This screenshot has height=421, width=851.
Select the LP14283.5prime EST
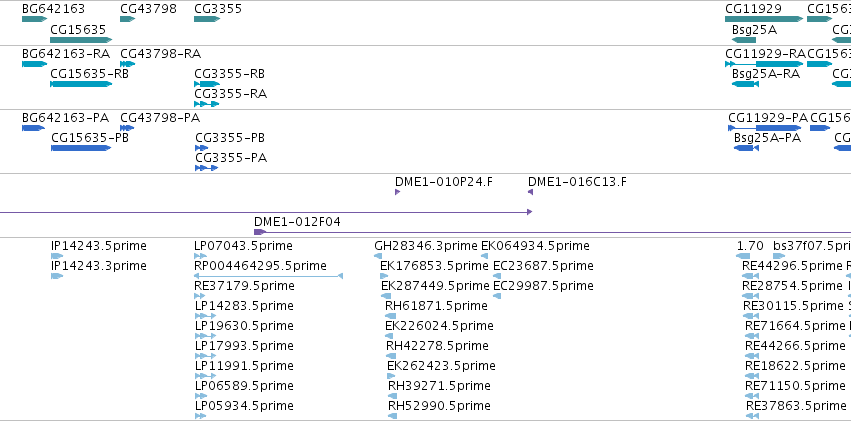coord(205,316)
